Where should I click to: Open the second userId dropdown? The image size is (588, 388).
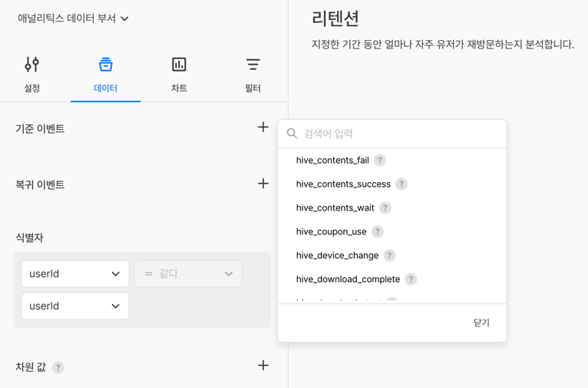click(x=74, y=306)
